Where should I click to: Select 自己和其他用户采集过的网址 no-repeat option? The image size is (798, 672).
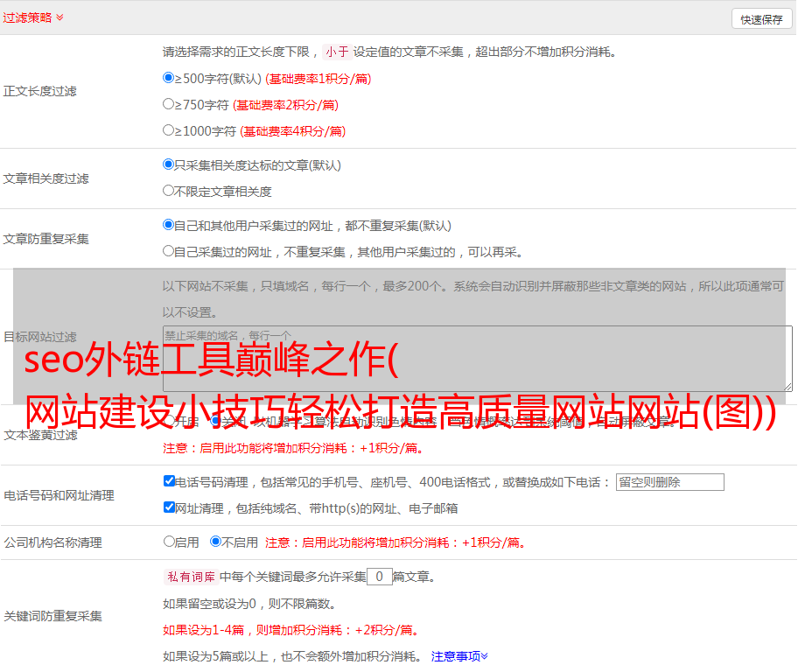pyautogui.click(x=169, y=225)
